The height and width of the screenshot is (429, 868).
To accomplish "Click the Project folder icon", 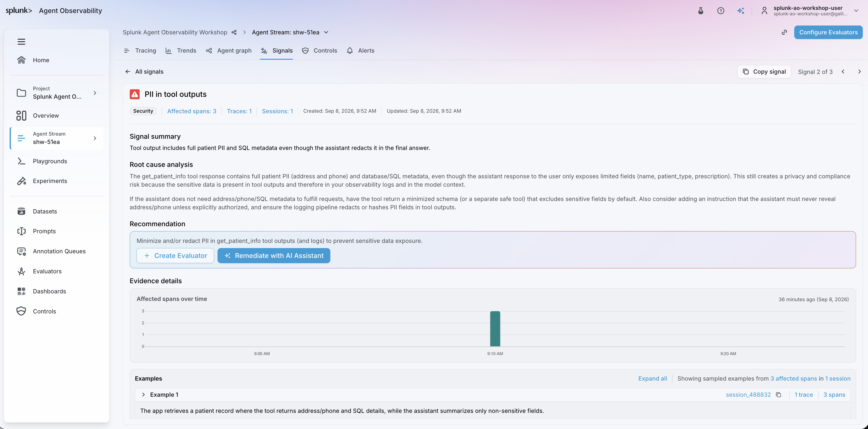I will tap(21, 93).
